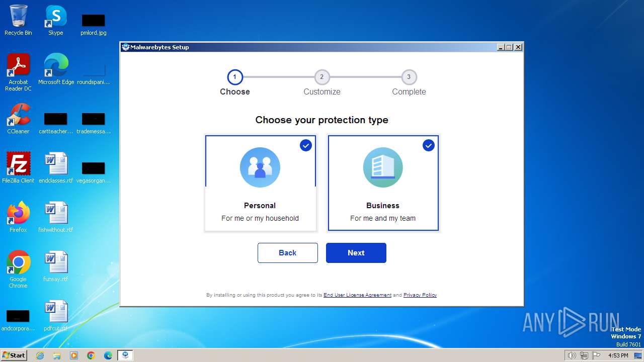This screenshot has width=644, height=362.
Task: Launch Edge from the taskbar
Action: [108, 355]
